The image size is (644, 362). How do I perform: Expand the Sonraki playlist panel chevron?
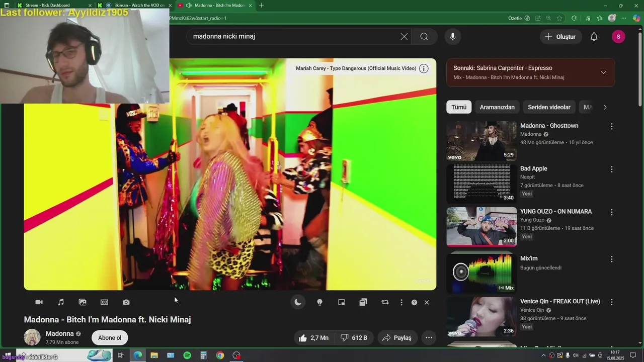603,72
